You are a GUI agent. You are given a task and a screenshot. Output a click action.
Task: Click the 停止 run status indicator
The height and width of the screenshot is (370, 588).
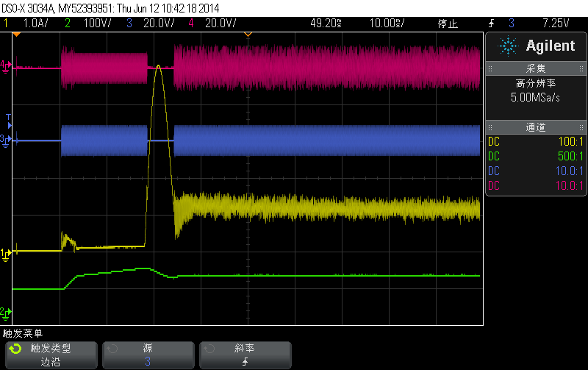click(x=448, y=24)
